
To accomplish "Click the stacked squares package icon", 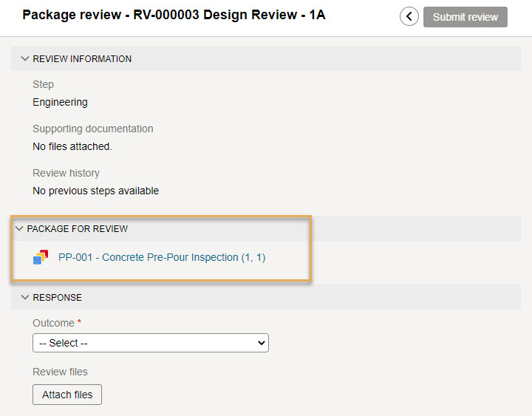I will point(41,257).
